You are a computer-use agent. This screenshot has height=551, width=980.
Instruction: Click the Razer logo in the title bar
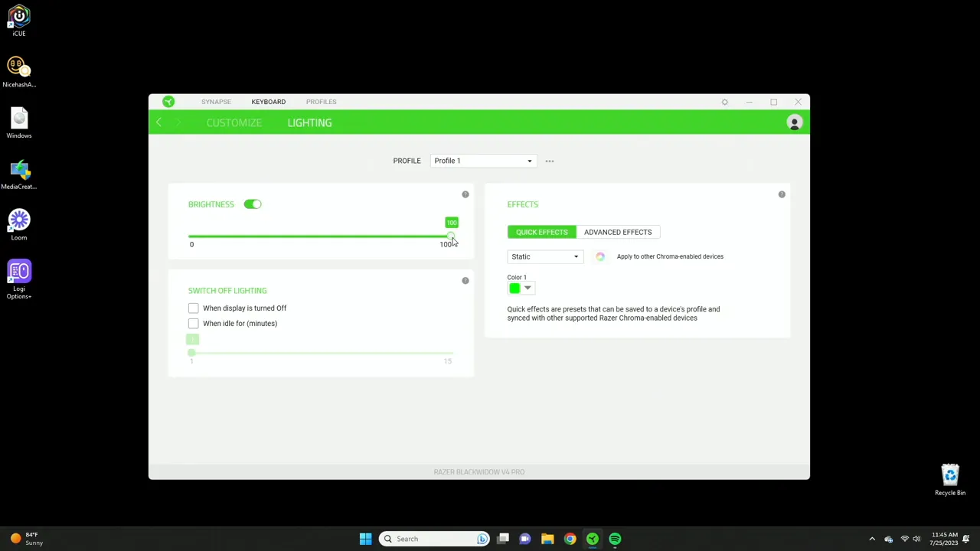click(168, 101)
